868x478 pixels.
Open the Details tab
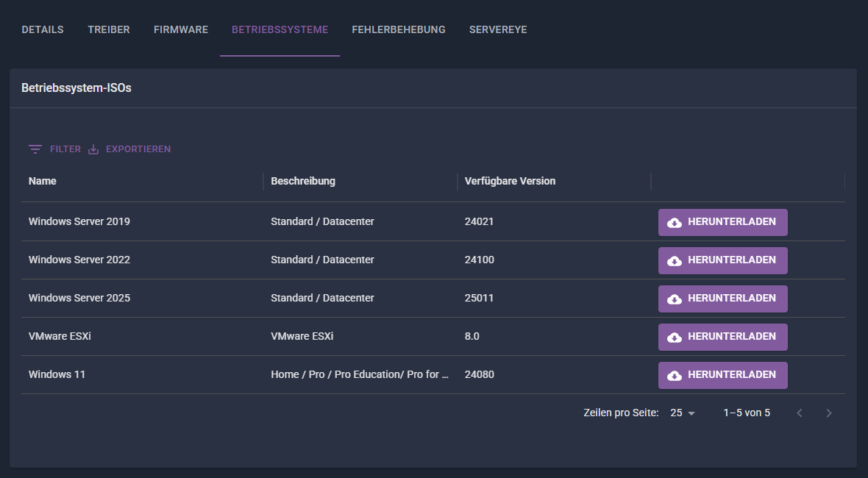click(43, 30)
